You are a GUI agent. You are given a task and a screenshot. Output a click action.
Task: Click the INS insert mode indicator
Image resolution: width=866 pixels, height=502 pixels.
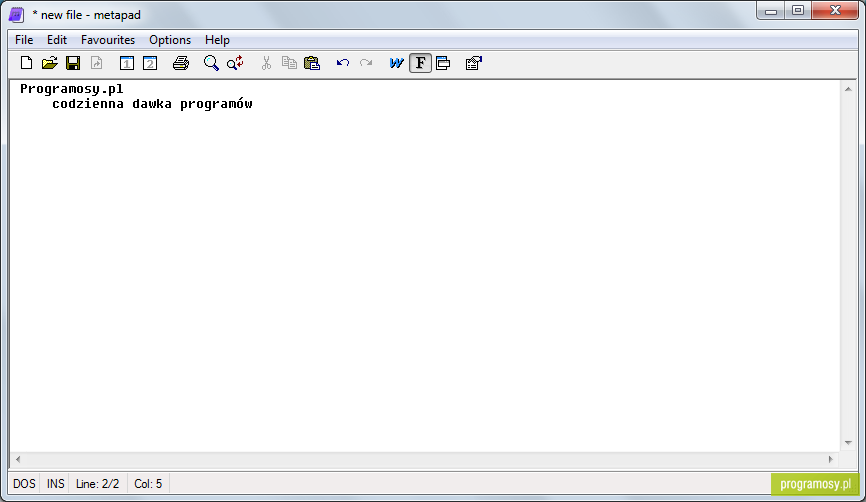tap(56, 484)
